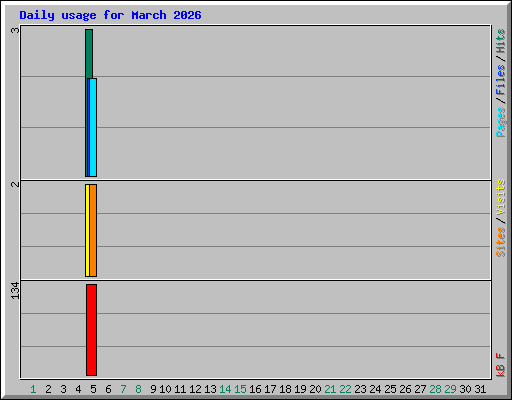Viewport: 512px width, 400px height.
Task: Click day label '29' on the x-axis
Action: [x=450, y=389]
